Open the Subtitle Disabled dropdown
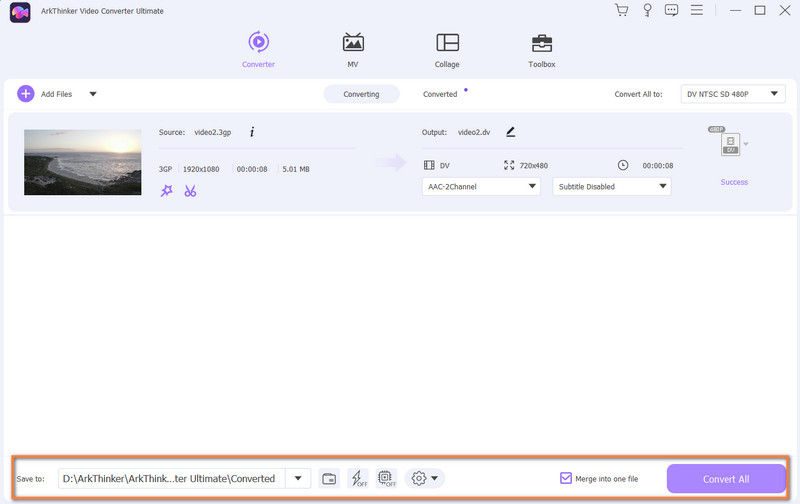 [612, 187]
